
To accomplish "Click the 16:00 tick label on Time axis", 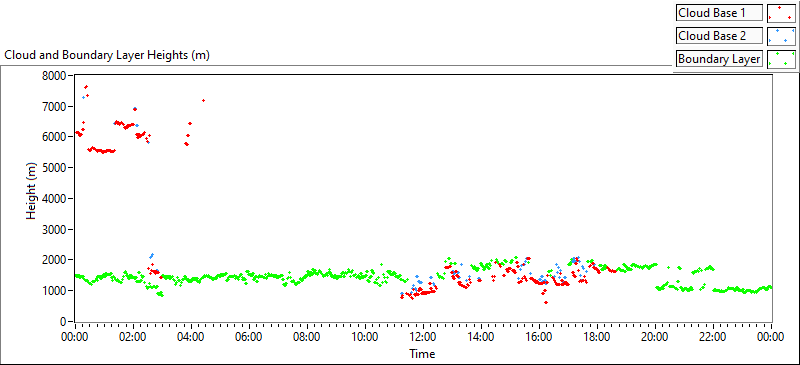I will pos(538,337).
